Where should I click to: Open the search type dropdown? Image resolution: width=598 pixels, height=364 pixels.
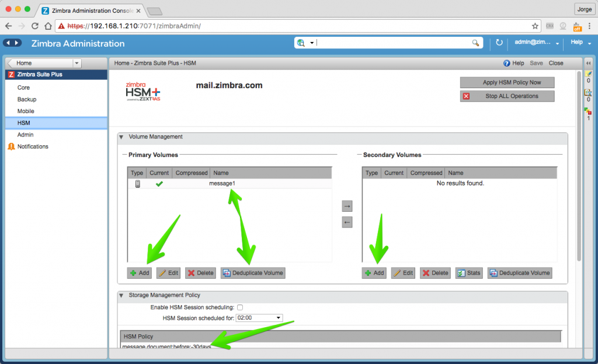point(312,43)
